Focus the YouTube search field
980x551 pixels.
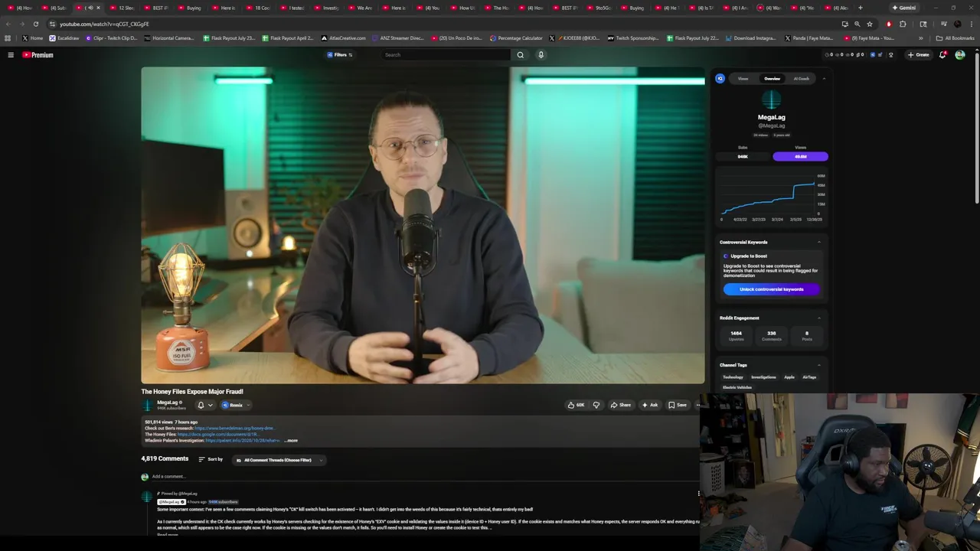click(x=446, y=54)
